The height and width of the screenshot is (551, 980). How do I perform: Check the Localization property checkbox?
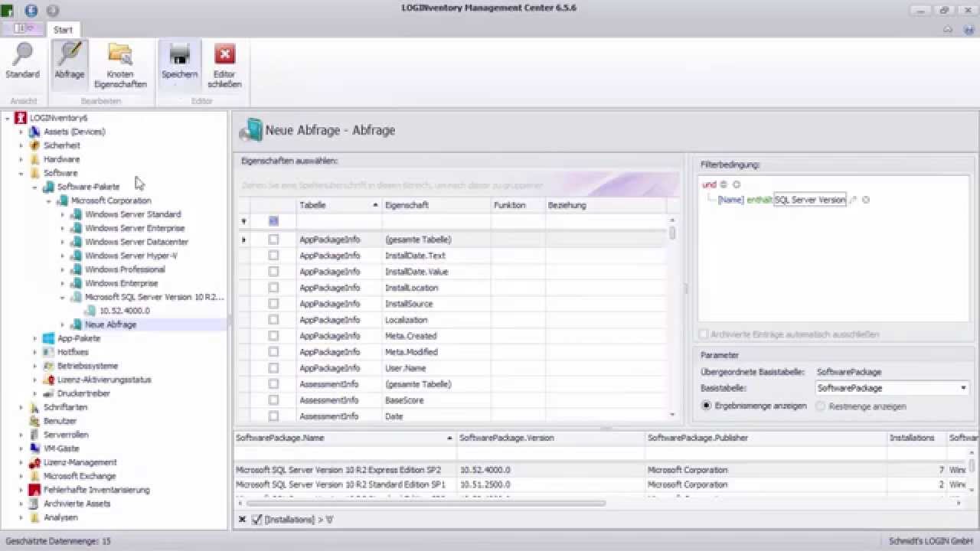(x=273, y=320)
